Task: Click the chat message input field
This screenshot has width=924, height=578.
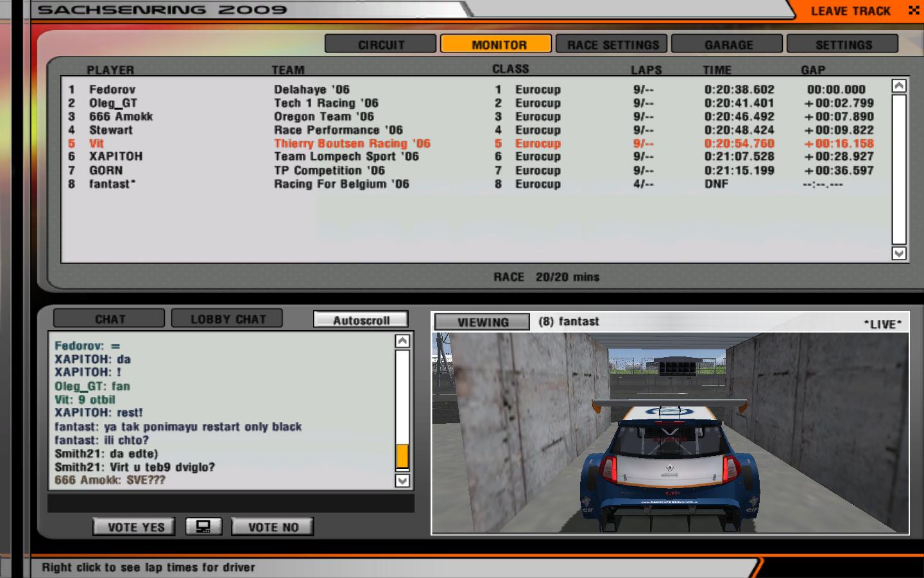Action: 231,503
